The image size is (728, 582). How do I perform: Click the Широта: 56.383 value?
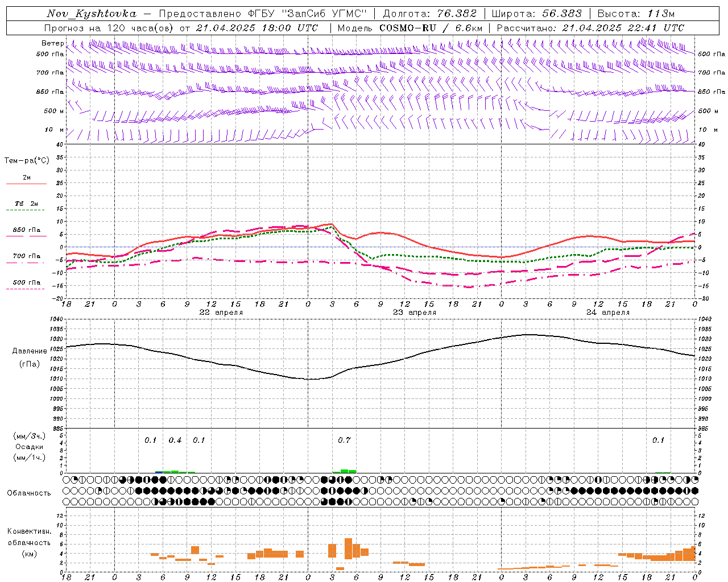[537, 14]
